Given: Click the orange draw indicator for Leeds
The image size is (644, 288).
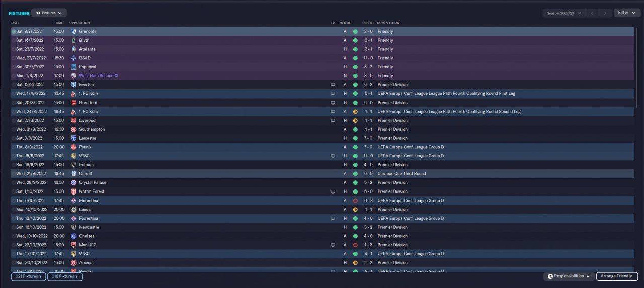Looking at the screenshot, I should click(355, 210).
